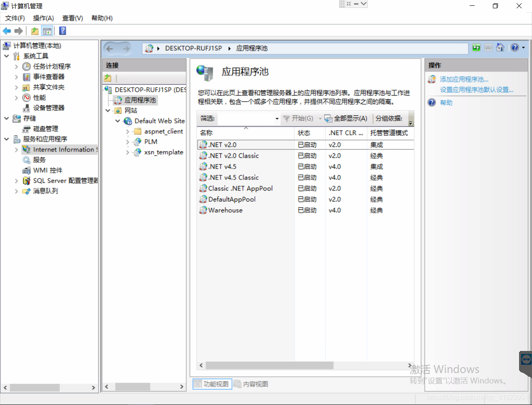Click the console tree horizontal scrollbar thumb
The height and width of the screenshot is (405, 532).
pos(35,387)
